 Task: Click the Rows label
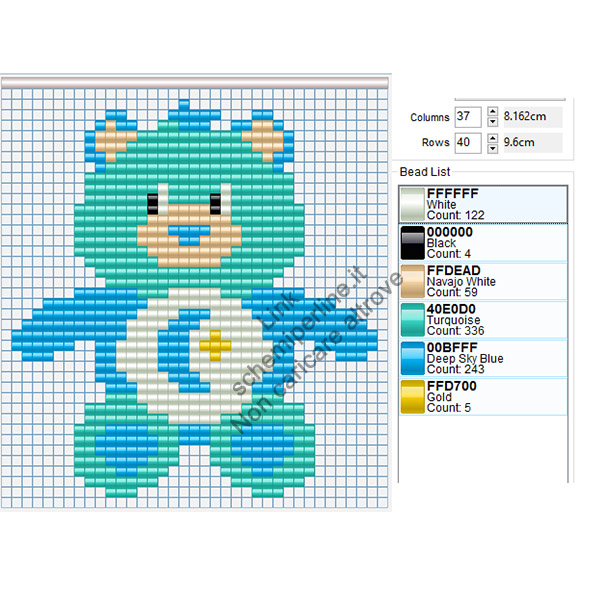435,142
